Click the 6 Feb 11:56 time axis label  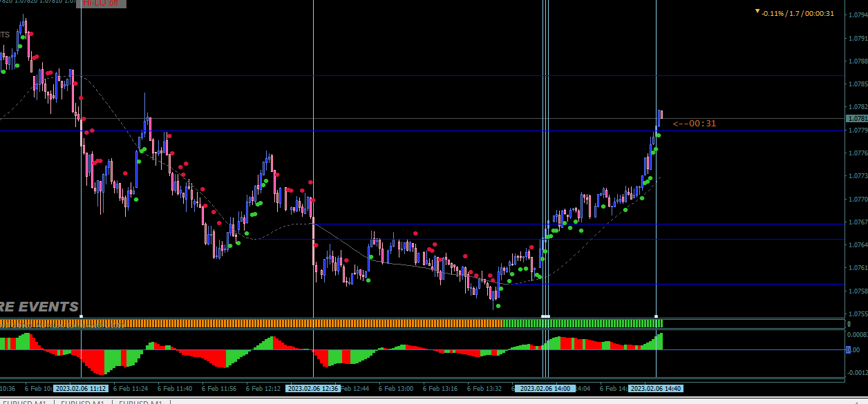[x=219, y=389]
